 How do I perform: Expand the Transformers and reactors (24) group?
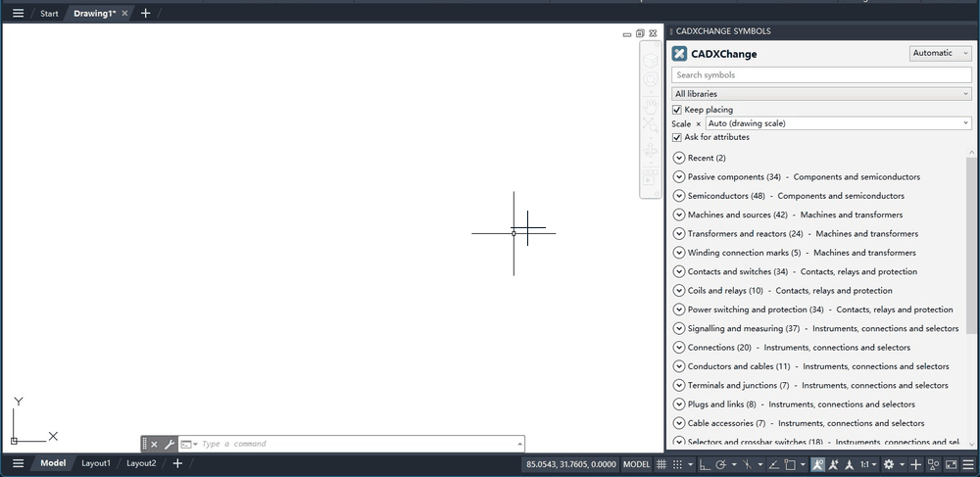click(x=679, y=233)
